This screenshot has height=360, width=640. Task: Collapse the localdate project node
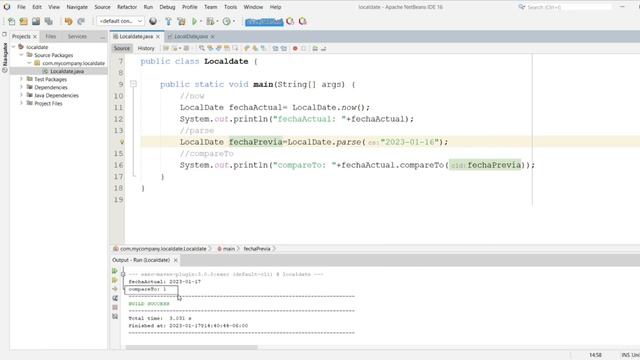[14, 47]
